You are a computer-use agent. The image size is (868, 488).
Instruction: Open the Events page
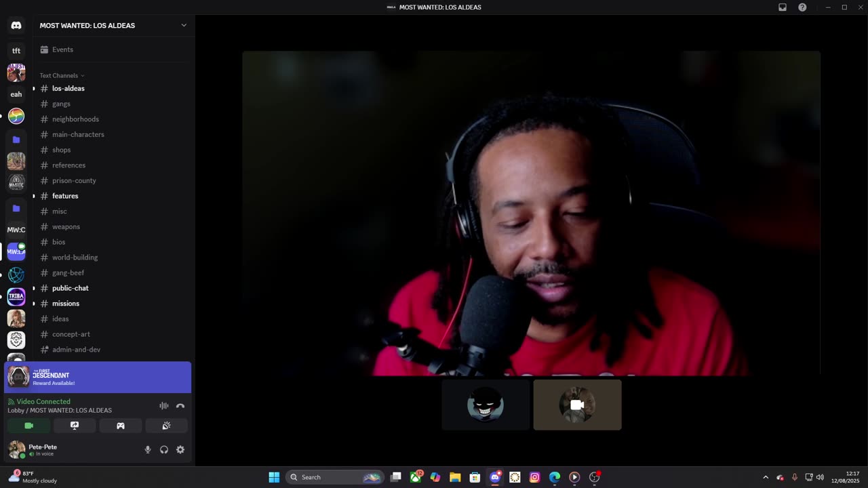coord(113,49)
